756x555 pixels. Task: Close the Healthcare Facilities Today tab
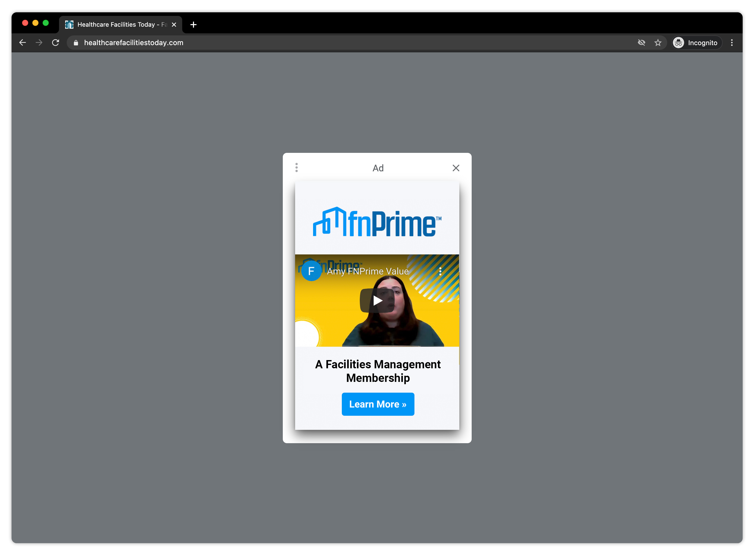point(174,25)
